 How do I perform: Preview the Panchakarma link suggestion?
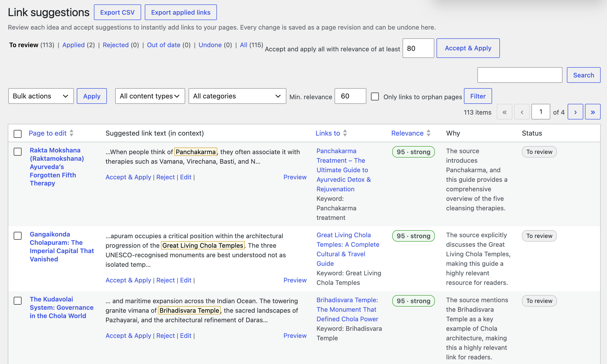pyautogui.click(x=295, y=177)
